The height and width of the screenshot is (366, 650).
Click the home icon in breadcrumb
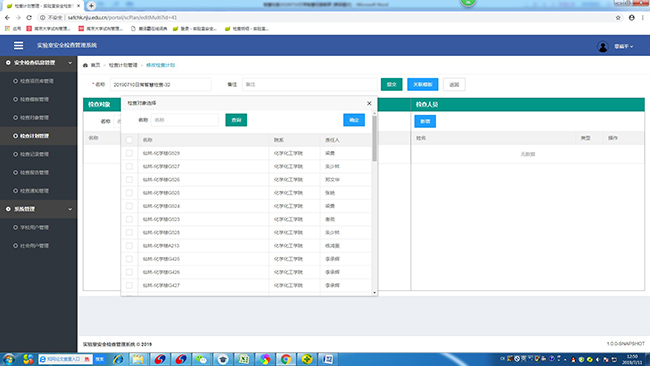click(x=85, y=65)
